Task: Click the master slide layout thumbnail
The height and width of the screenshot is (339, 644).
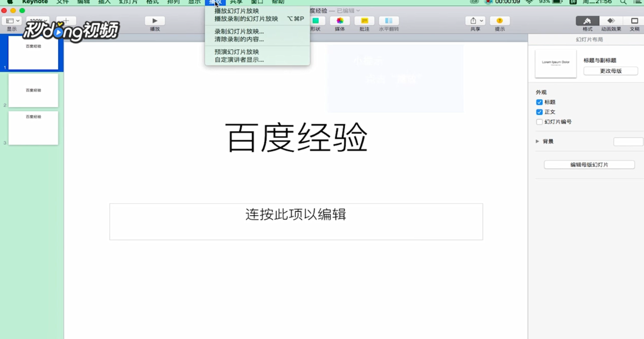Action: point(556,64)
